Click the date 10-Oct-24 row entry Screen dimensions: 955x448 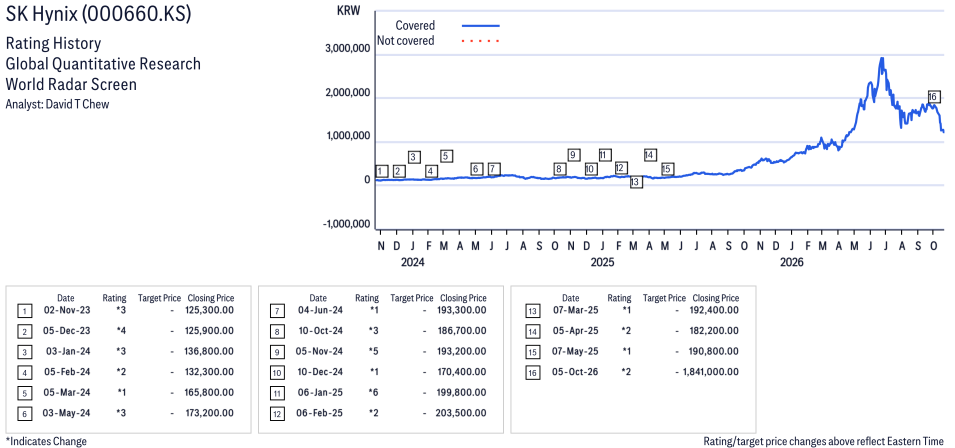pos(320,332)
